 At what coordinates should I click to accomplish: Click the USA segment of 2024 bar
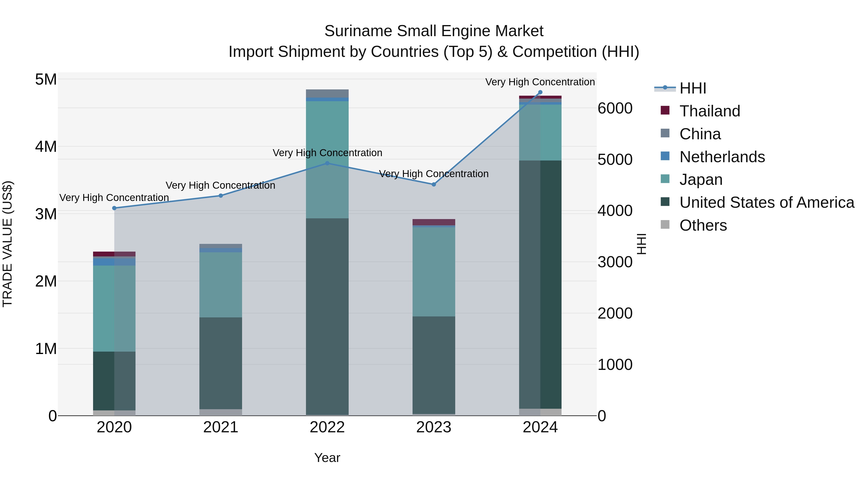540,285
